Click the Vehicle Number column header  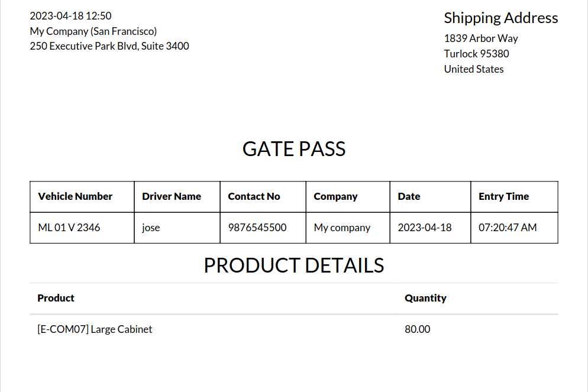(75, 196)
